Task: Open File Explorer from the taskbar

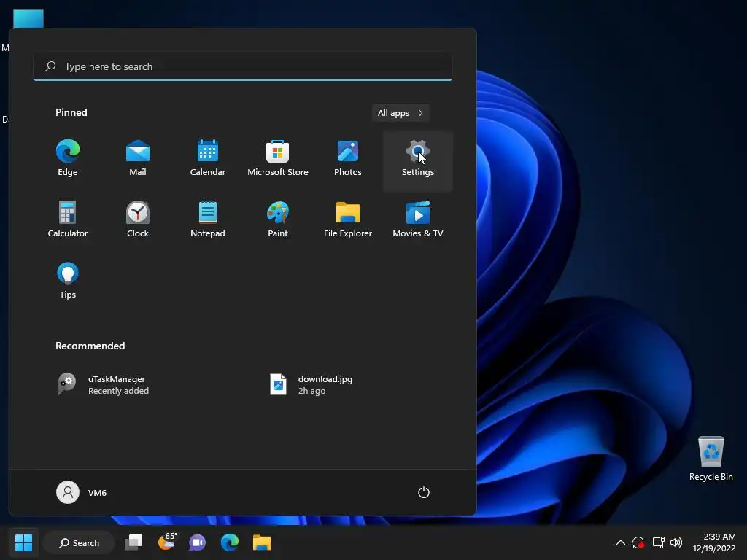Action: click(262, 542)
